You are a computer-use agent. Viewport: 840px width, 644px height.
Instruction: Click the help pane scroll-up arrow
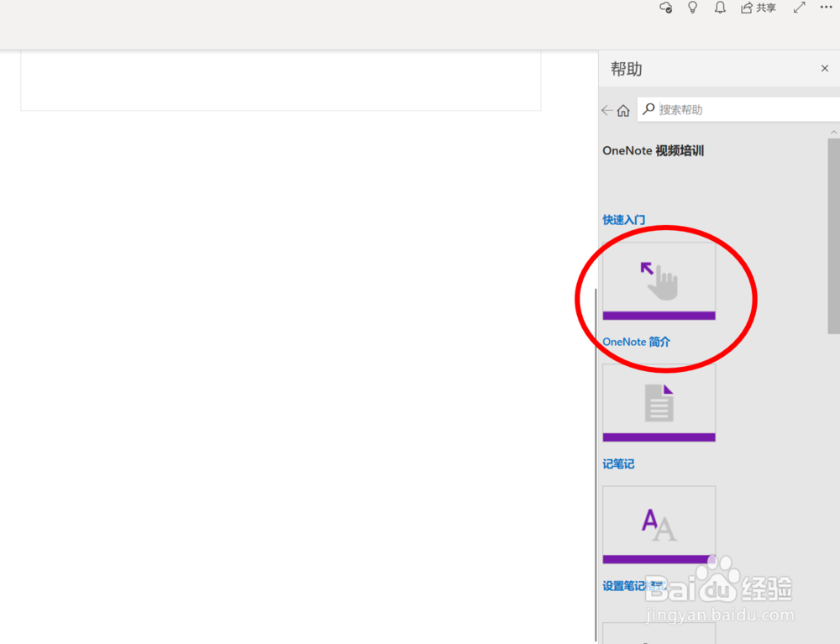[x=833, y=132]
